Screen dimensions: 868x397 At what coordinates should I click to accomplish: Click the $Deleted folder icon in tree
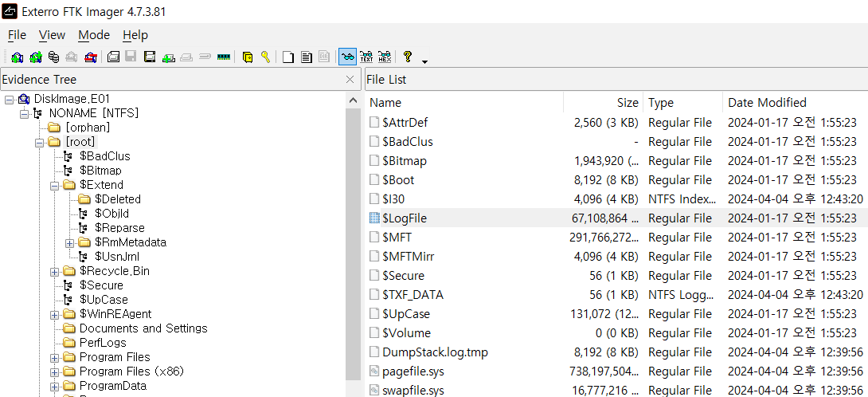point(84,199)
